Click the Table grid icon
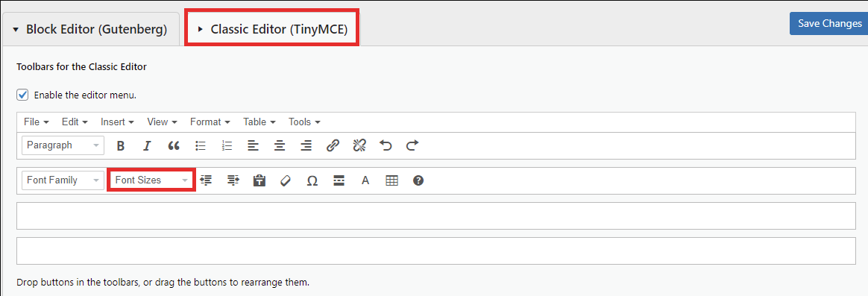The image size is (868, 296). [x=392, y=180]
